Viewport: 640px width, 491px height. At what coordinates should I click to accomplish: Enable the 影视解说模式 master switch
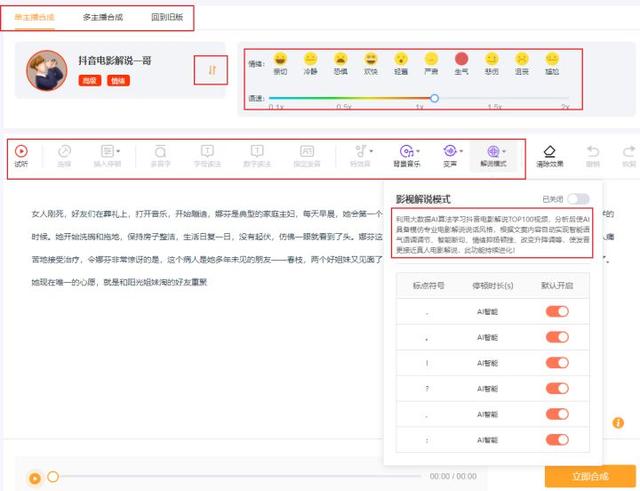pos(578,199)
